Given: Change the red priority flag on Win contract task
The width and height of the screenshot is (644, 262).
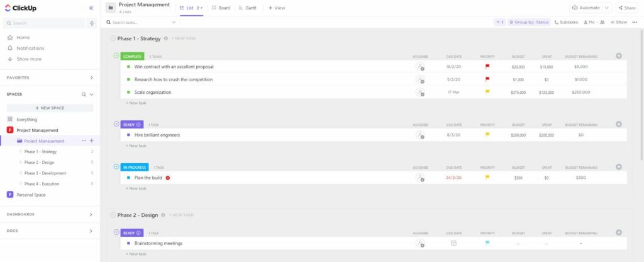Looking at the screenshot, I should pos(487,66).
